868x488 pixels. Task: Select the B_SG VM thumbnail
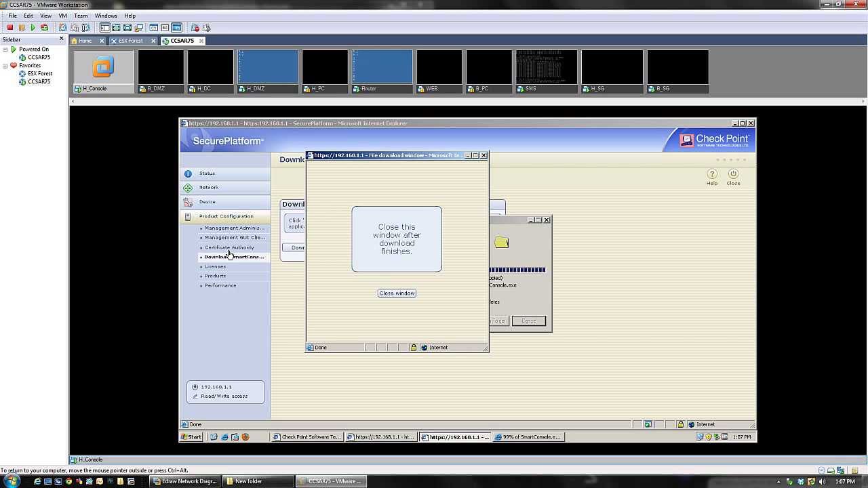[677, 71]
